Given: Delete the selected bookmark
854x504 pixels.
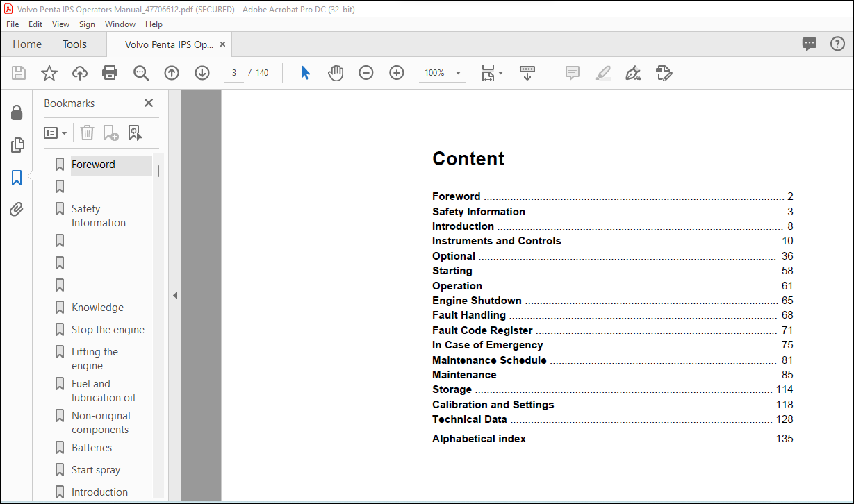Looking at the screenshot, I should pyautogui.click(x=87, y=133).
